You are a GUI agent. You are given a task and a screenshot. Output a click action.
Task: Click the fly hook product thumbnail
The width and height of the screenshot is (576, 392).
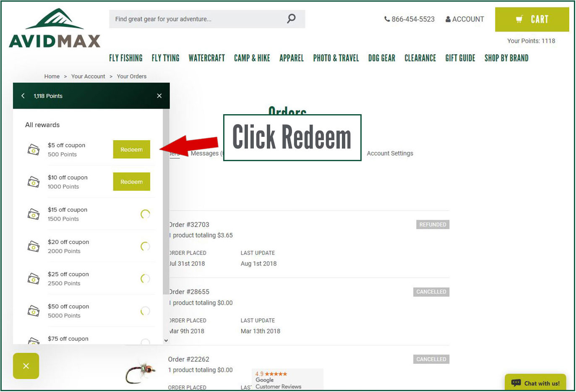click(x=141, y=372)
